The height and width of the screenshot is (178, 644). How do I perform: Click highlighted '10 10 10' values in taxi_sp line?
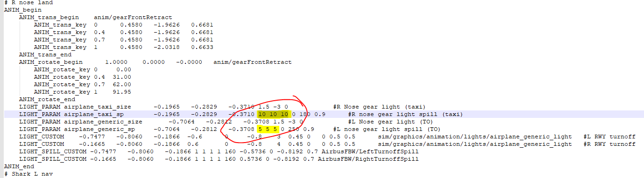[x=273, y=114]
